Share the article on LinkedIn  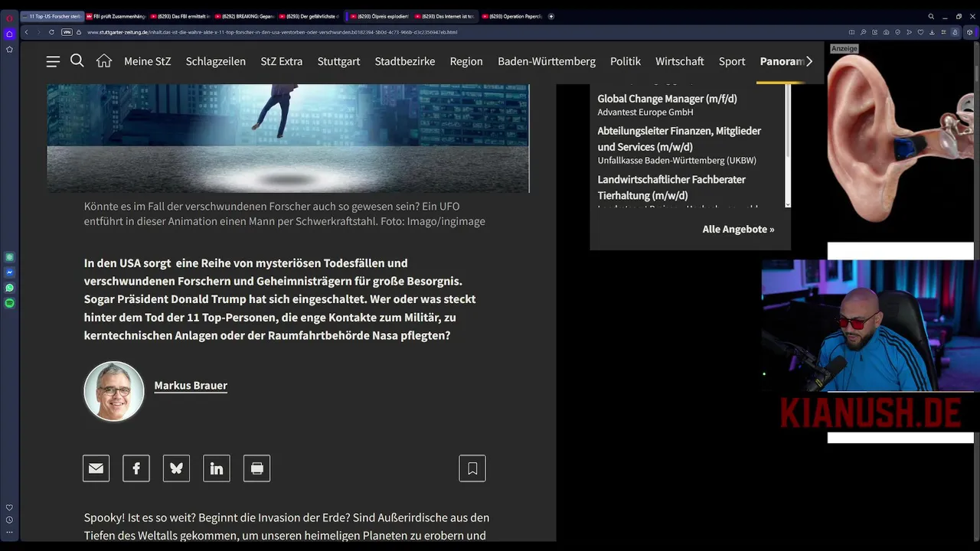coord(217,468)
